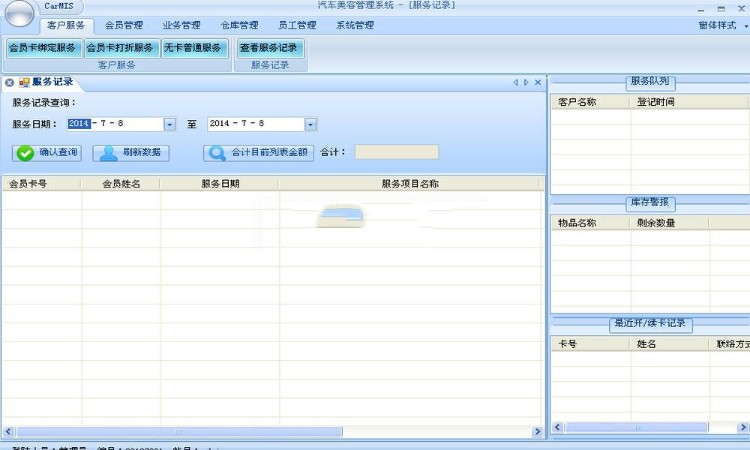Maximize the CarMIS window

[x=721, y=9]
